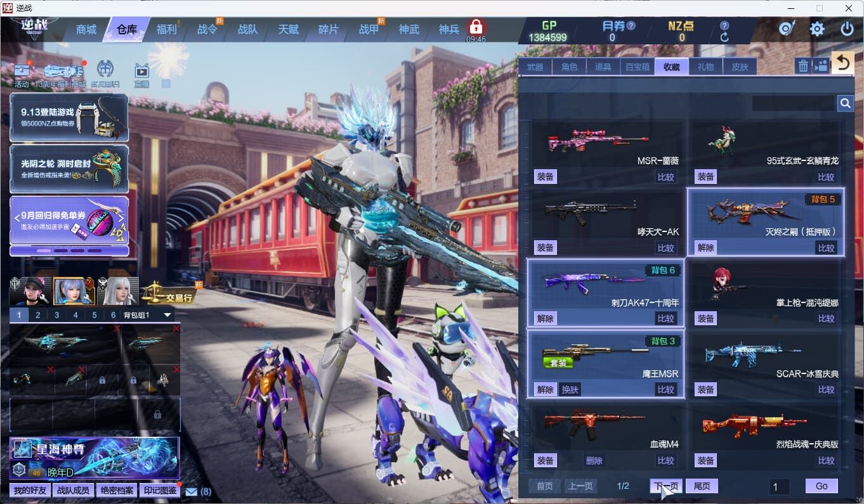864x504 pixels.
Task: Switch to the 百宝箱 inventory tab
Action: [637, 67]
